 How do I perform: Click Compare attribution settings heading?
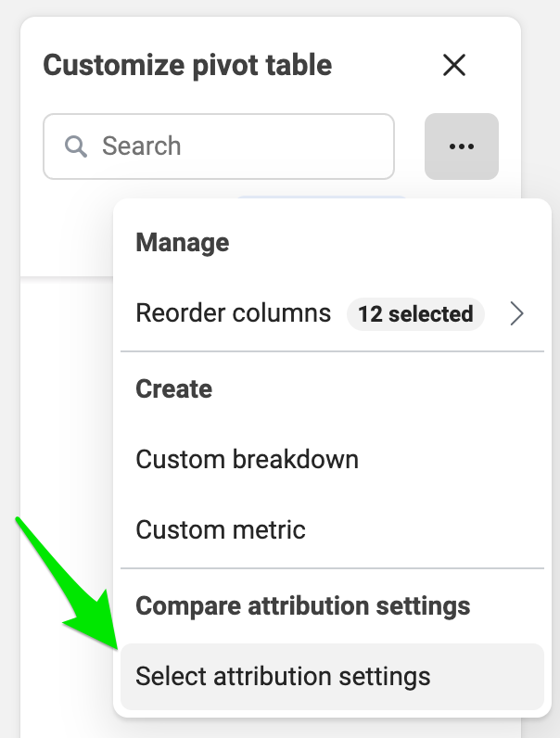click(302, 605)
